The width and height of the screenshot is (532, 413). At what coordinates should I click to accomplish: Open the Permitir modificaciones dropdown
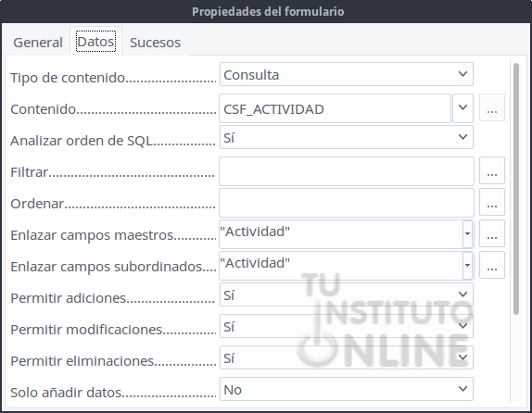coord(347,326)
